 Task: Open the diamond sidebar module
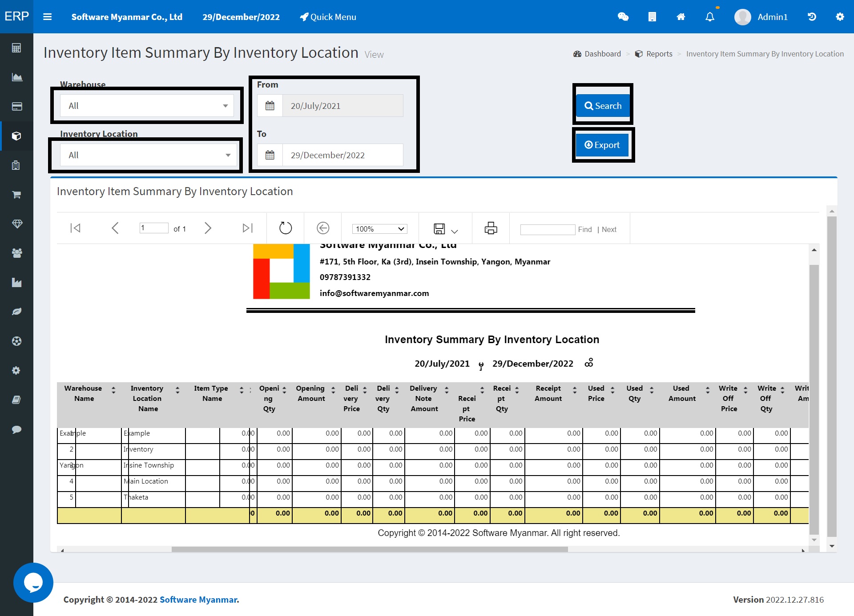(x=16, y=224)
